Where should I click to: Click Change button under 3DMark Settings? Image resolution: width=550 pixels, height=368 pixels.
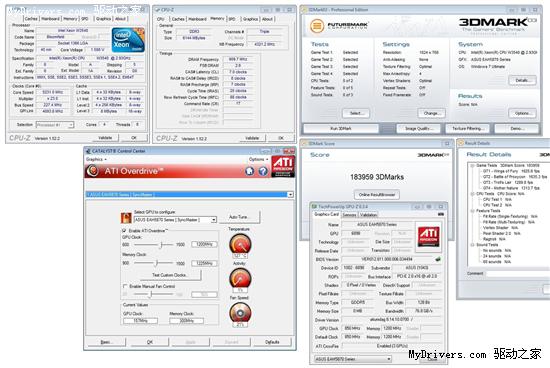pyautogui.click(x=431, y=113)
